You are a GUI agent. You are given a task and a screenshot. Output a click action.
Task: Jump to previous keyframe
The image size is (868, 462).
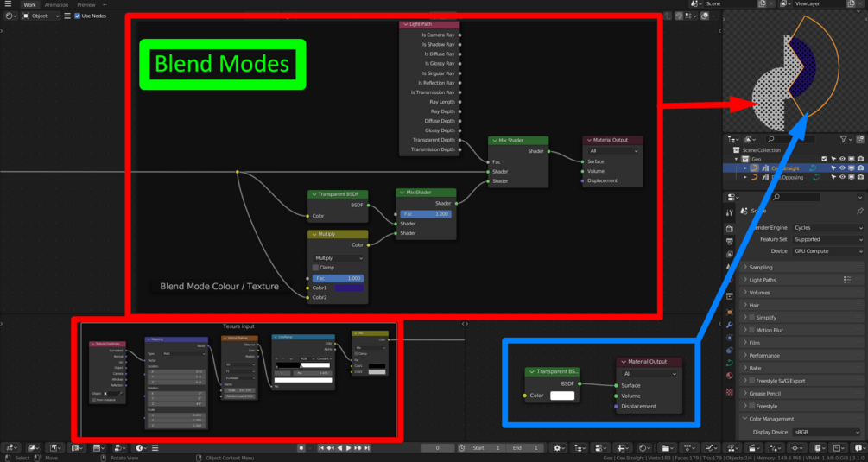(331, 448)
